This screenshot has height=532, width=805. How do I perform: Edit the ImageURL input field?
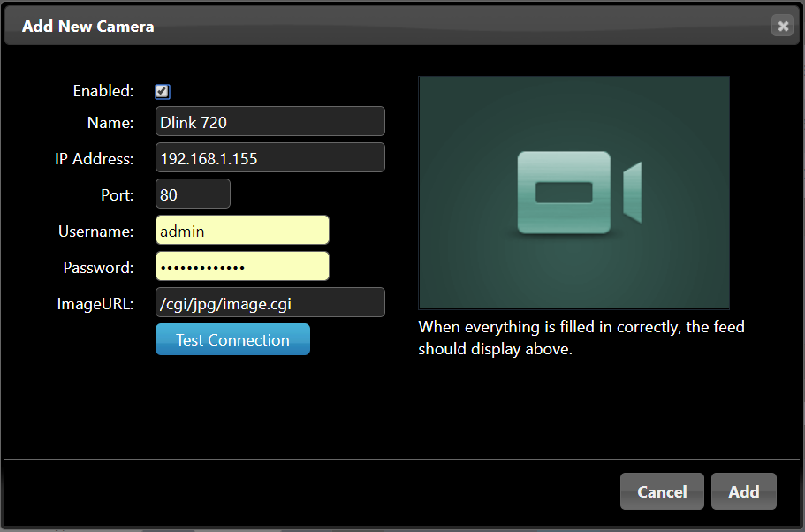270,303
